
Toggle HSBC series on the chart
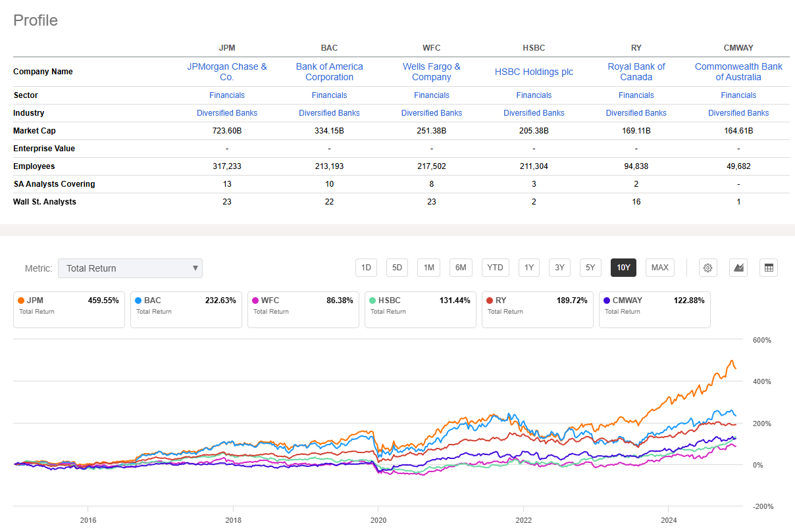click(420, 306)
